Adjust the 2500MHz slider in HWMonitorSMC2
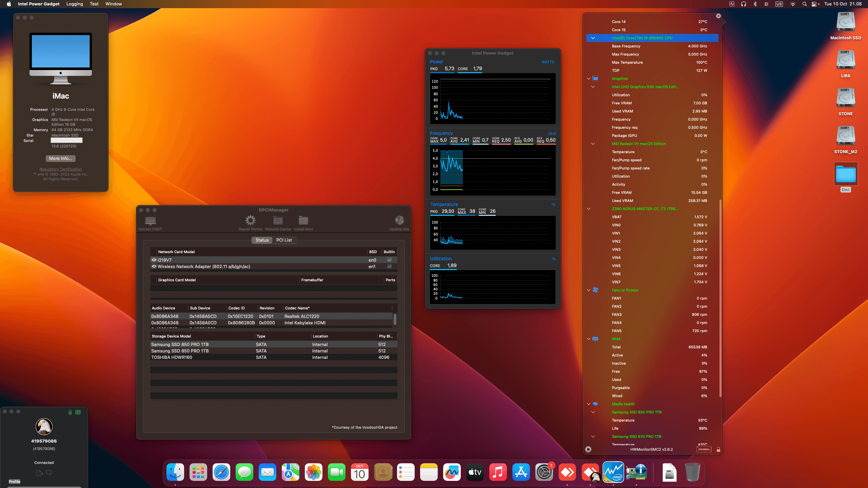Image resolution: width=868 pixels, height=488 pixels. click(x=704, y=449)
